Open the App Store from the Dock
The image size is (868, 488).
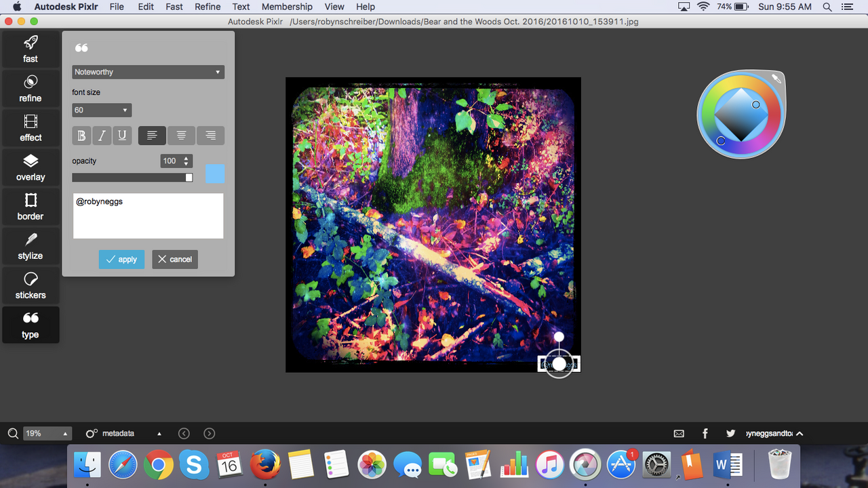coord(620,465)
